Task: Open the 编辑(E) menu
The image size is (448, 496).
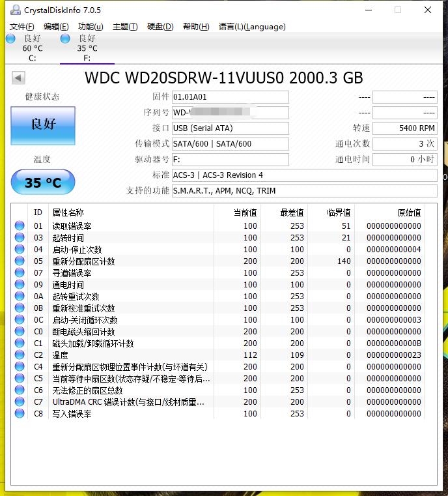Action: click(56, 27)
